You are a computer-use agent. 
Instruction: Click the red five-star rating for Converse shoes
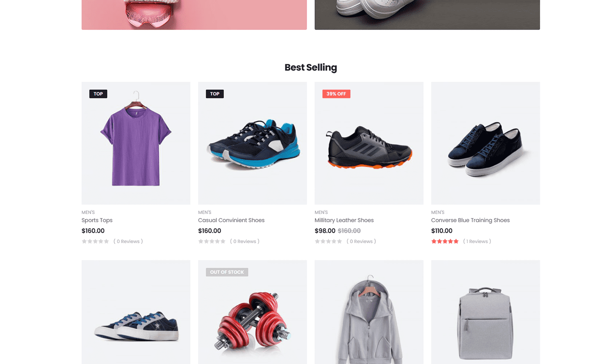point(445,241)
